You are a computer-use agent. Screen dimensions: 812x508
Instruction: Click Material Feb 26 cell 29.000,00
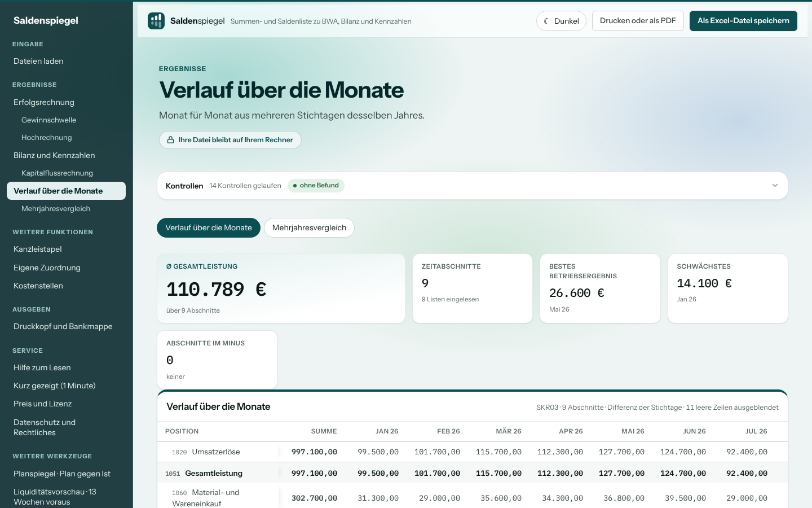(439, 498)
